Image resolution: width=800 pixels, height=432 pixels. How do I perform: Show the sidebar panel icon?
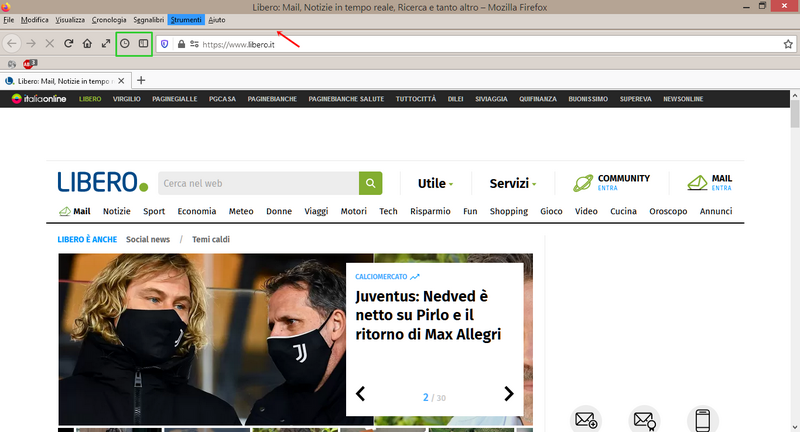pos(143,43)
